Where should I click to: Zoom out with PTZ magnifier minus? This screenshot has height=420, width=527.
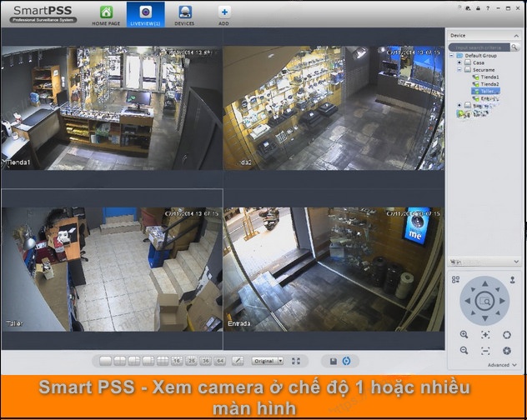(x=464, y=351)
